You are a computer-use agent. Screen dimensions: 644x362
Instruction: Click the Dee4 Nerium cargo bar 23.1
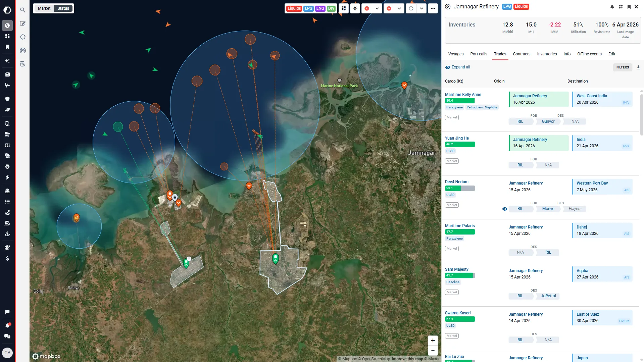(460, 188)
